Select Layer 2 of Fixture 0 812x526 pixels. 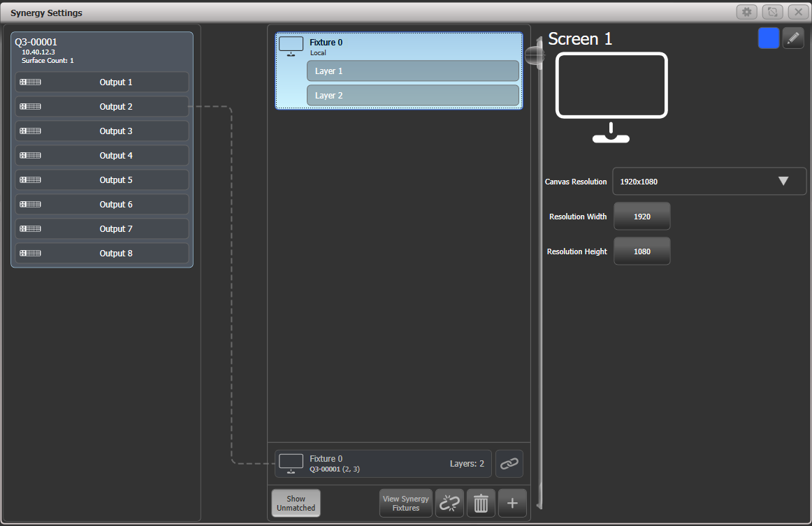tap(412, 95)
